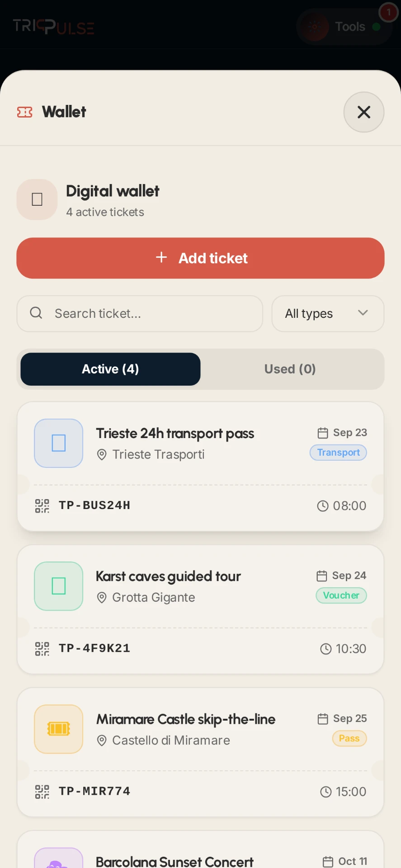Click the Transport tag badge
Image resolution: width=401 pixels, height=868 pixels.
(338, 453)
